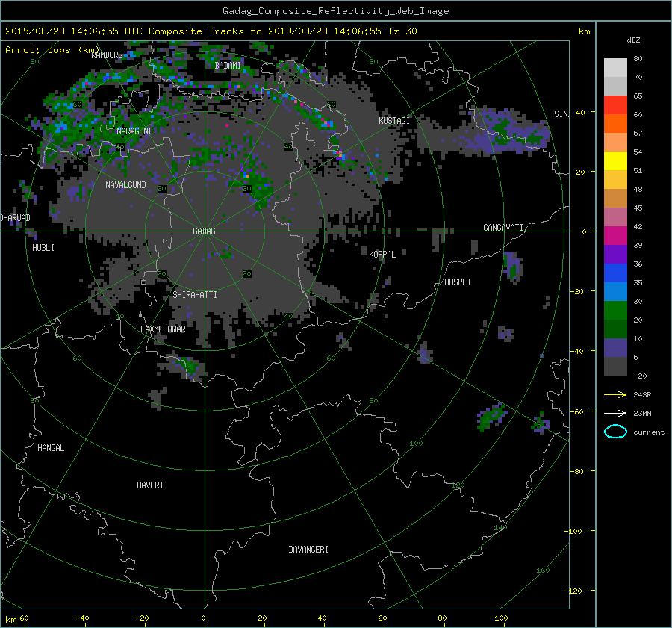
Task: Click the UTC Composite Tracks timestamp header
Action: (211, 31)
